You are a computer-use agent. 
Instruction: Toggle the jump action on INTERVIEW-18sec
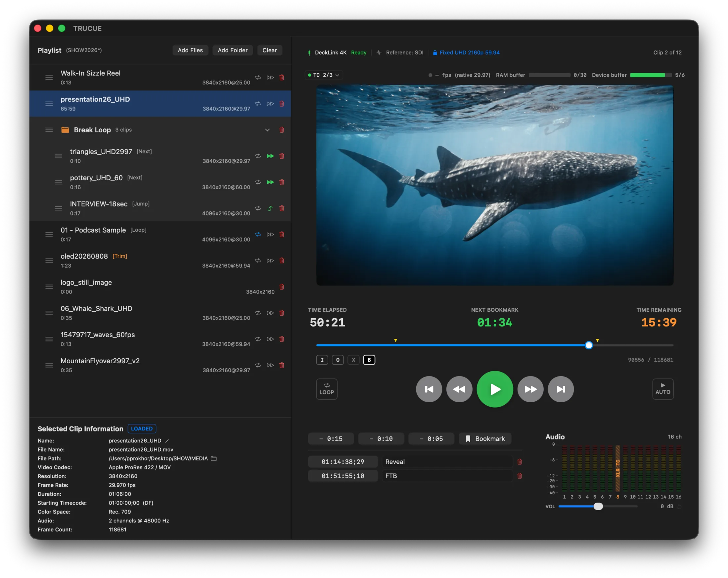[270, 208]
